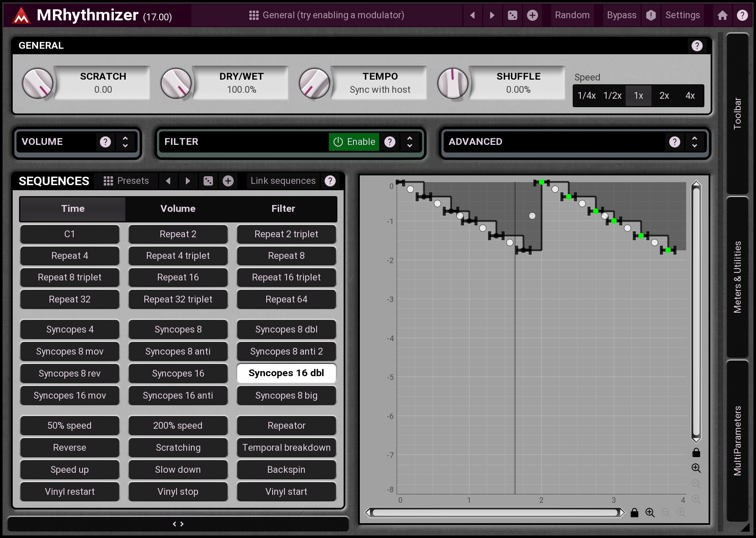
Task: Open the General presets dropdown
Action: 326,15
